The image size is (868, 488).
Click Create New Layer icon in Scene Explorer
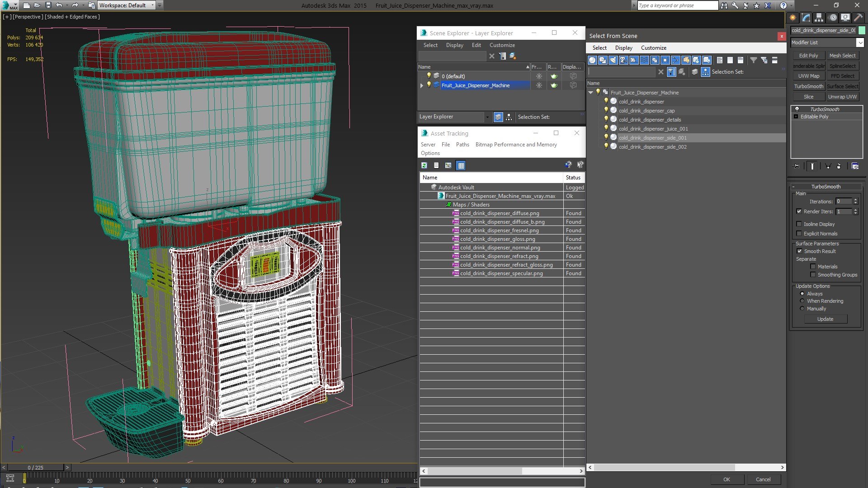(513, 56)
